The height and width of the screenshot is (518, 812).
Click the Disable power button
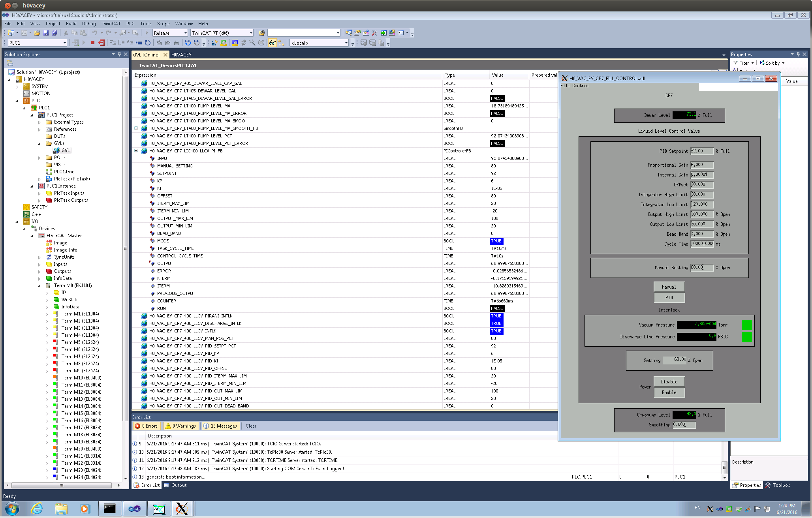669,382
